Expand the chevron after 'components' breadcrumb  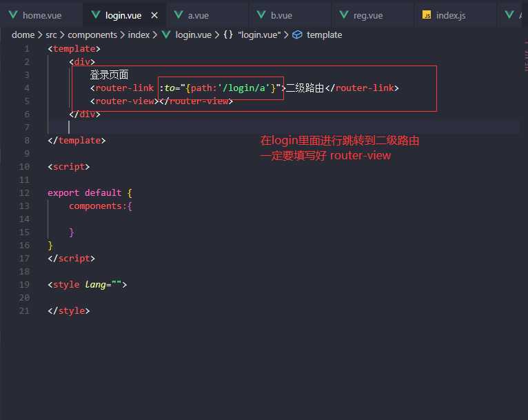pyautogui.click(x=122, y=34)
